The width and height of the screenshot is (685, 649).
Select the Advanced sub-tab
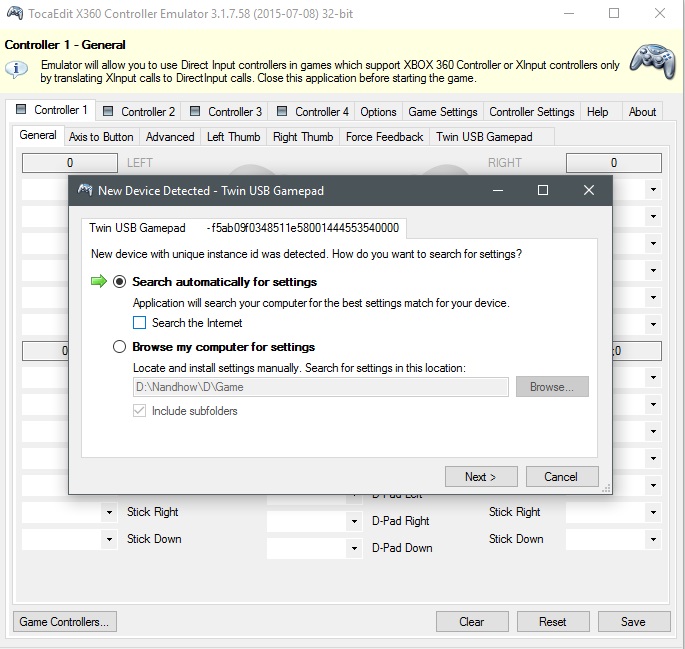170,137
